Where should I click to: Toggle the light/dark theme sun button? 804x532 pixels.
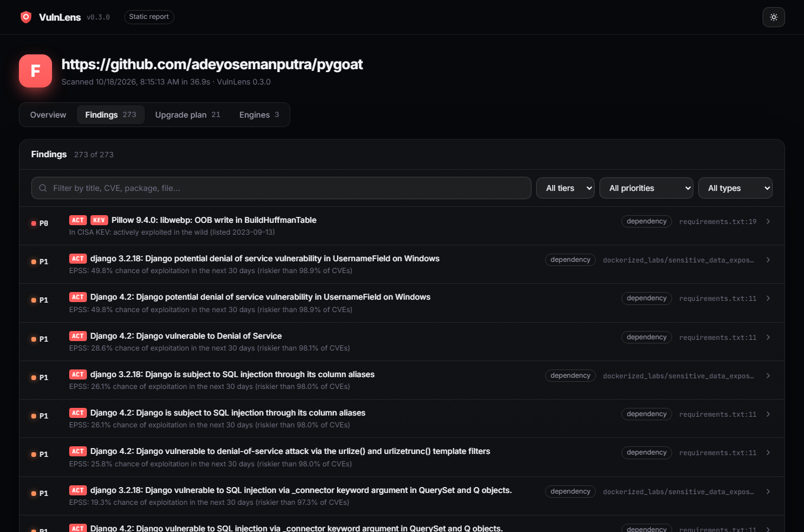tap(773, 17)
